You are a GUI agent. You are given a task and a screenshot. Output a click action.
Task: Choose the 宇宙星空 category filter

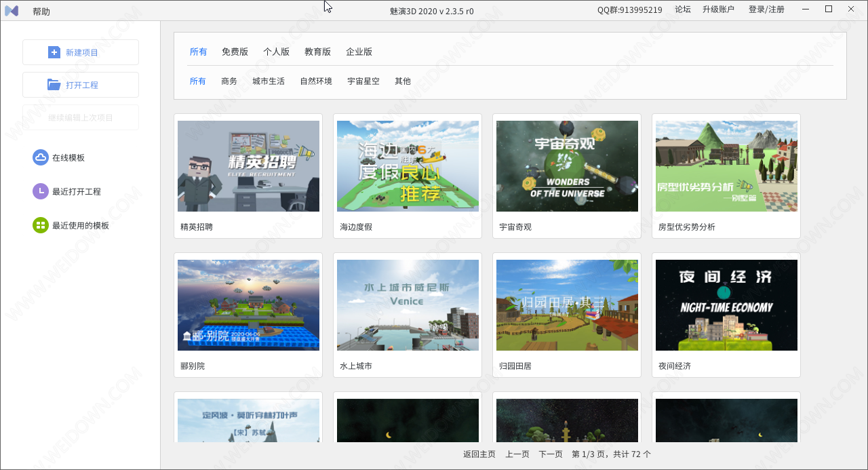pos(363,81)
